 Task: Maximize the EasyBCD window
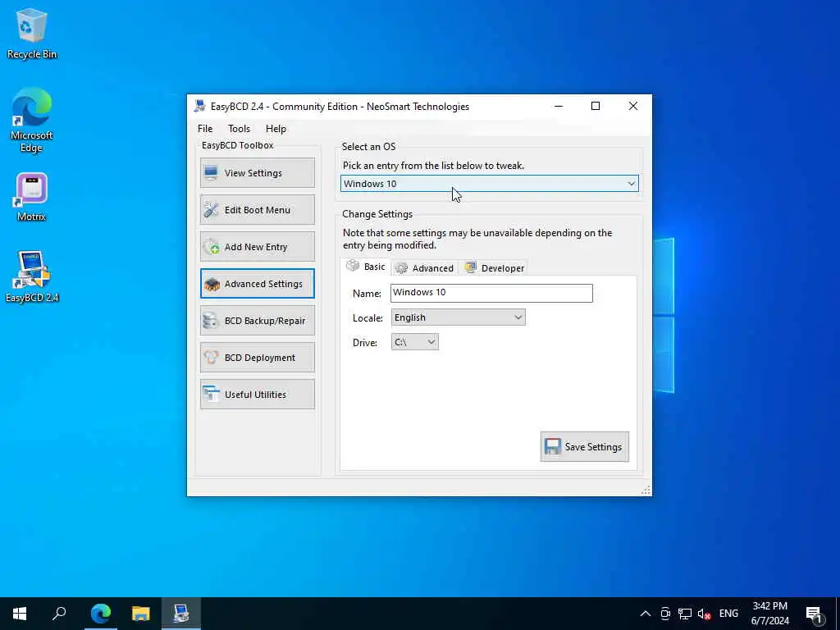(596, 106)
